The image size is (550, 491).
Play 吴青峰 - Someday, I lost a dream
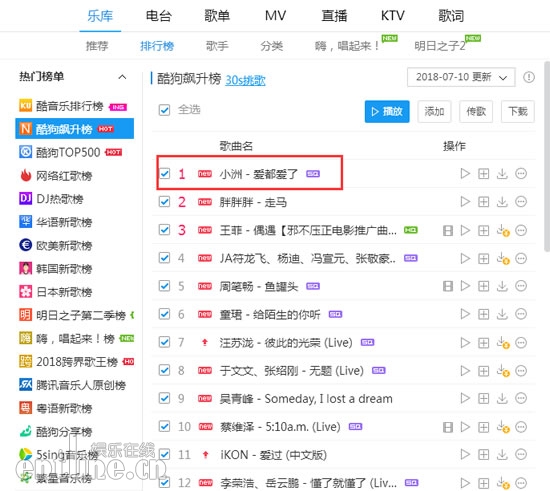(465, 398)
